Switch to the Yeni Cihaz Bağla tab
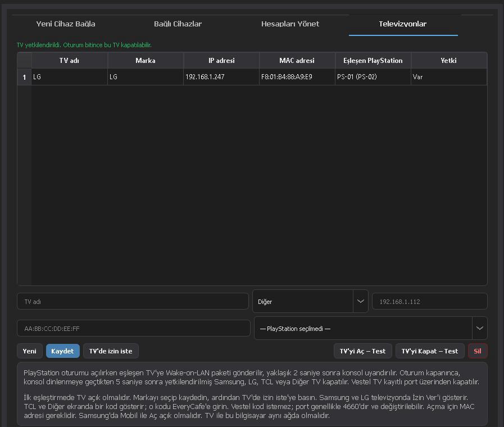The width and height of the screenshot is (504, 427). (x=66, y=24)
